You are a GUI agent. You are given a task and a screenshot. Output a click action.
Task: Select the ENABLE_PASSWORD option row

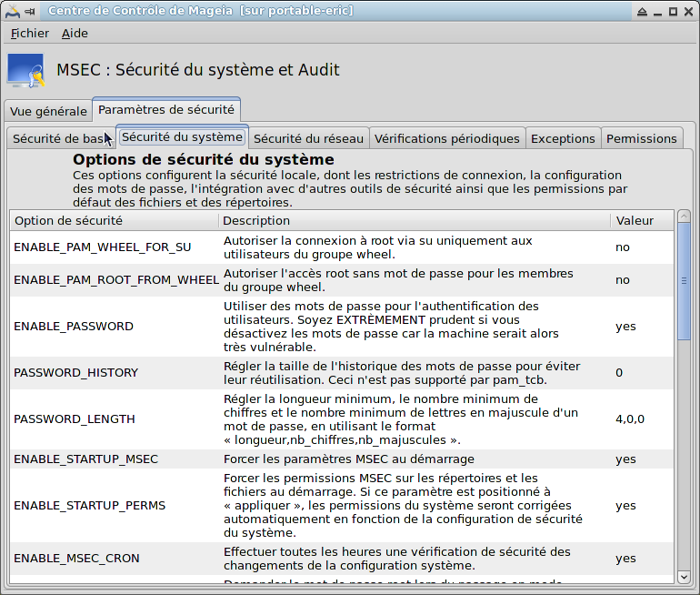pos(342,327)
